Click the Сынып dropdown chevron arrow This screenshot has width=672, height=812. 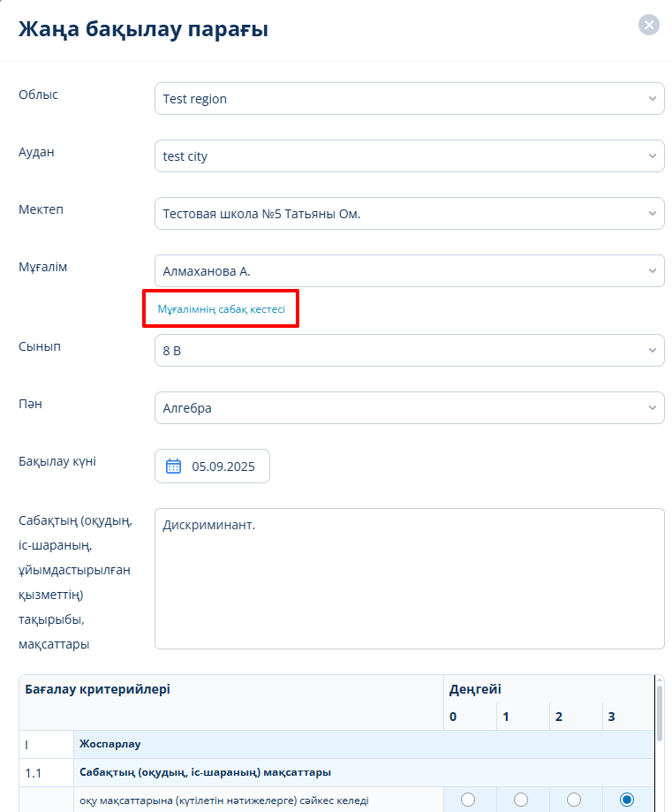click(652, 351)
